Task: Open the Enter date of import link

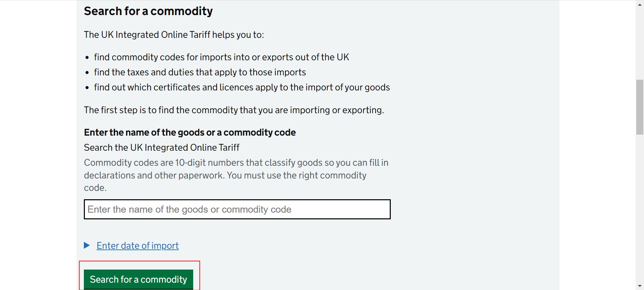Action: 138,245
